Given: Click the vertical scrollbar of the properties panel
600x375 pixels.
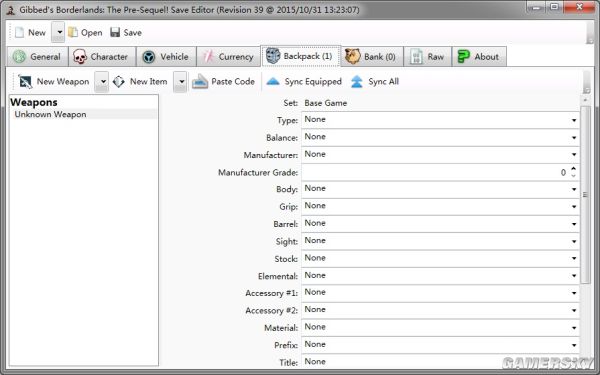Looking at the screenshot, I should [x=585, y=195].
